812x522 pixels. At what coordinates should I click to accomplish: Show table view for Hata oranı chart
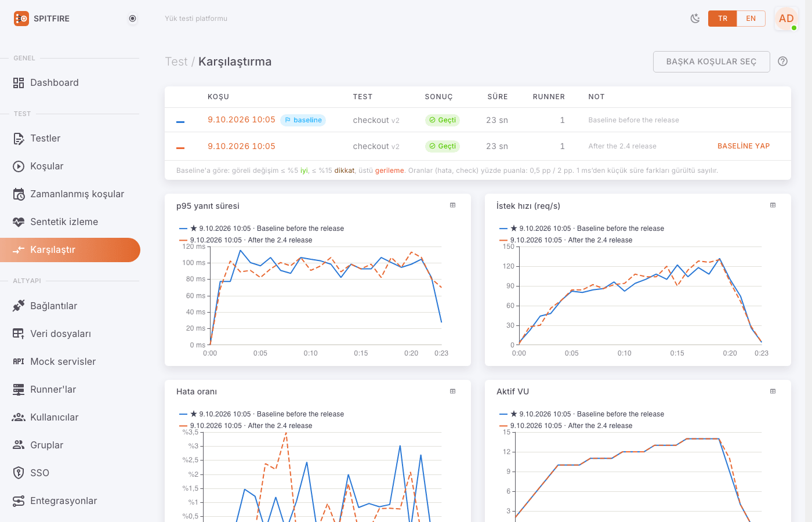tap(452, 391)
